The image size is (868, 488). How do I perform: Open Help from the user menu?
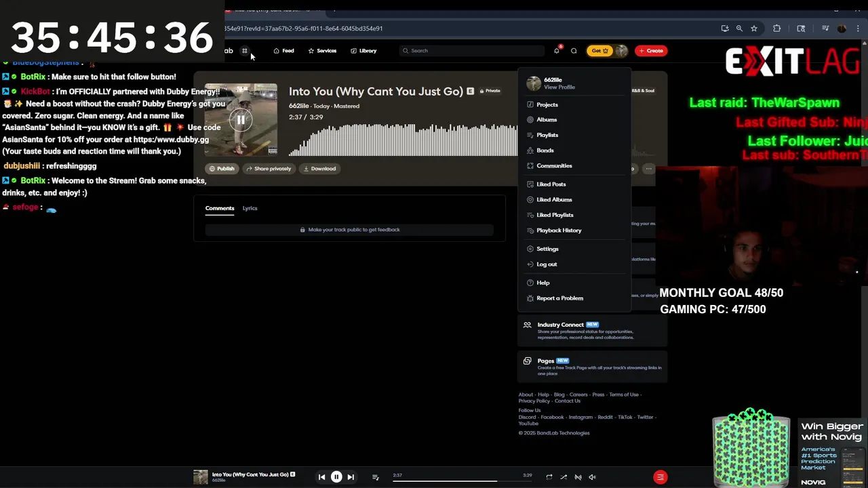pos(574,283)
